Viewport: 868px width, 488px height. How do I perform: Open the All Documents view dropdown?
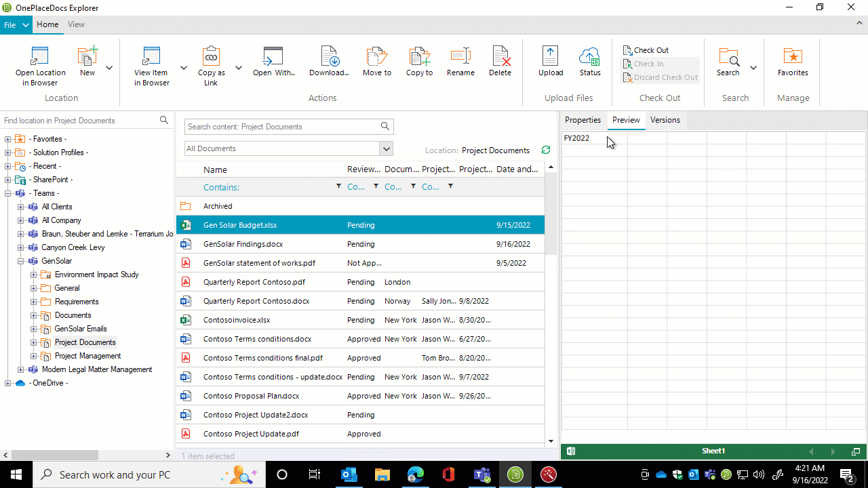coord(387,148)
